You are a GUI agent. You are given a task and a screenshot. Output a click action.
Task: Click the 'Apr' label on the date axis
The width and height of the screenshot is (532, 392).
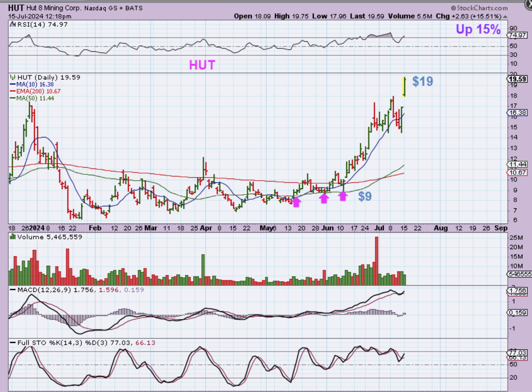206,228
